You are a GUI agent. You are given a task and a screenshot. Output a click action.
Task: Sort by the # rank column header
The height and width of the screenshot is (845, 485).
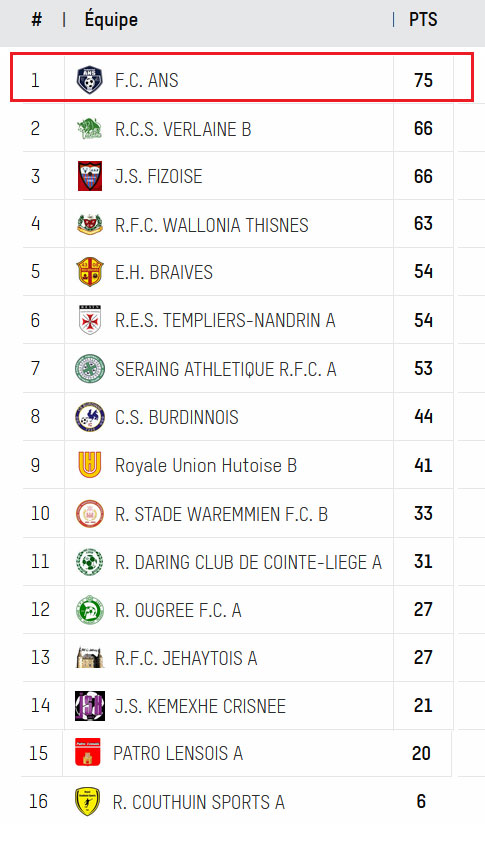pos(36,19)
